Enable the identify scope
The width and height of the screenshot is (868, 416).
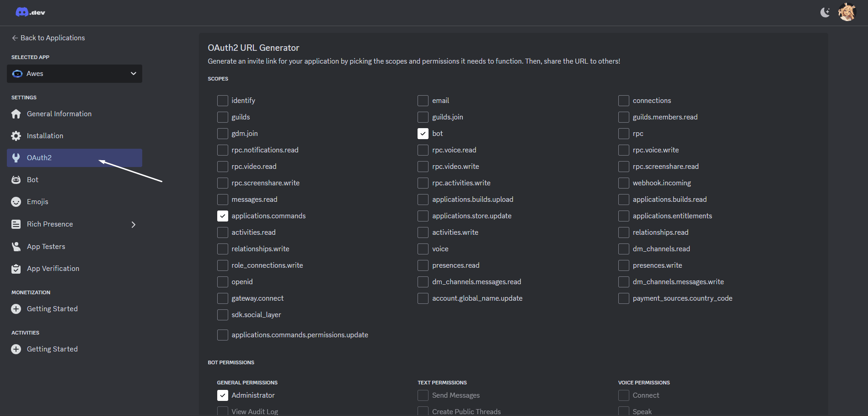pyautogui.click(x=223, y=101)
